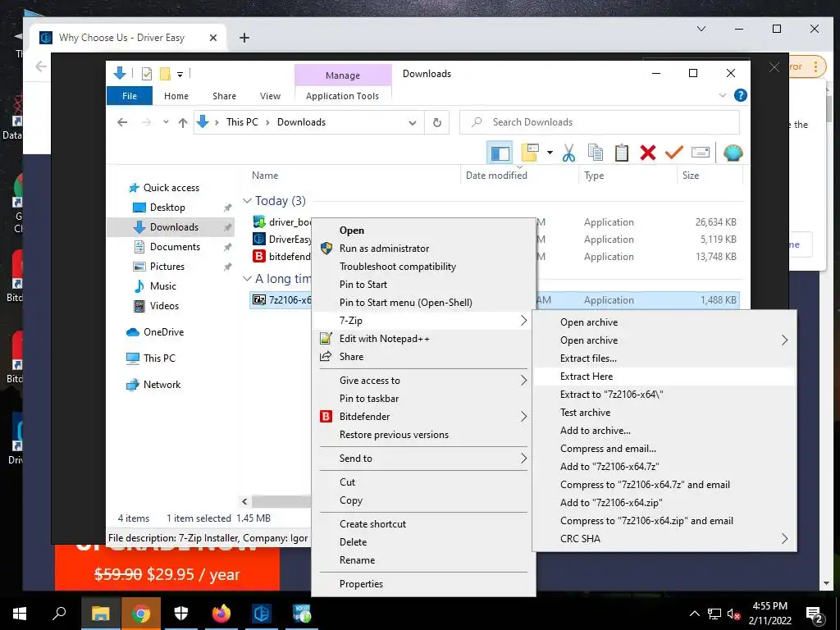
Task: Choose Test archive in 7-Zip submenu
Action: tap(664, 413)
